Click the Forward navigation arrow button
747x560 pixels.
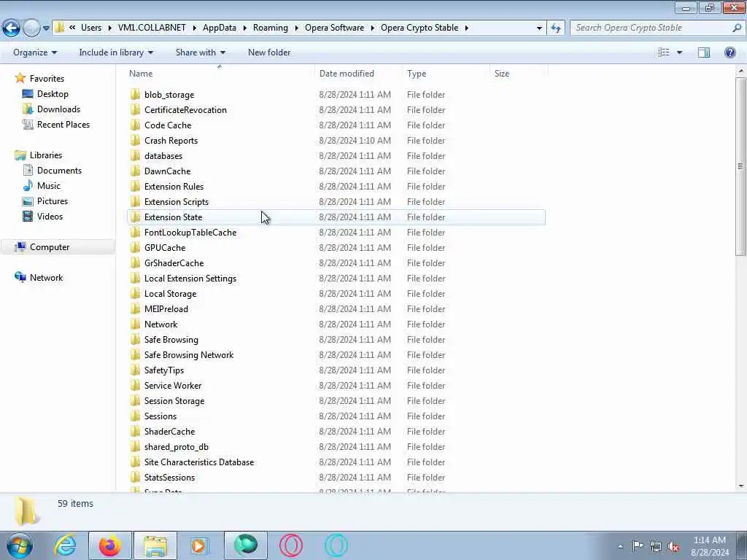31,28
